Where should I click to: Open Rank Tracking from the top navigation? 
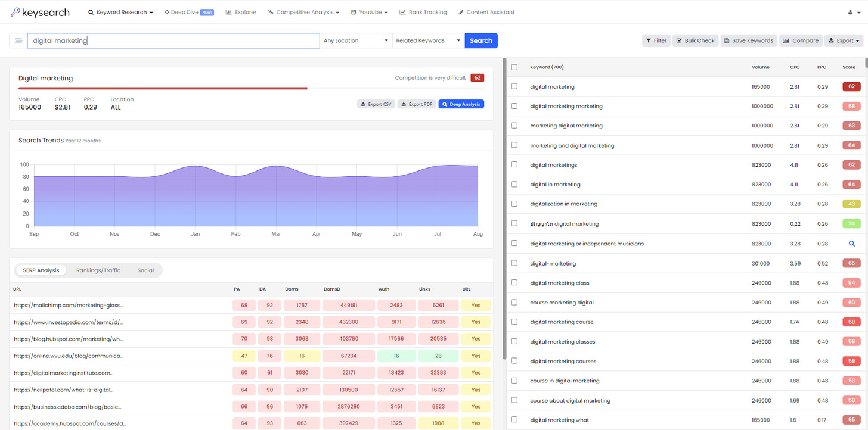pos(423,12)
